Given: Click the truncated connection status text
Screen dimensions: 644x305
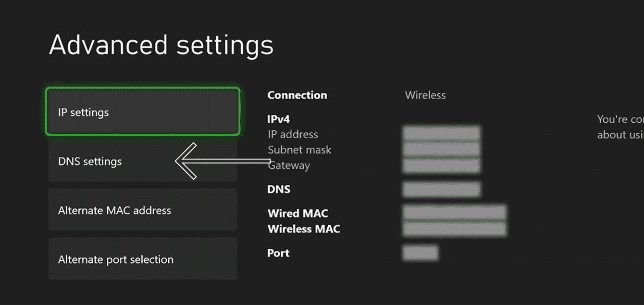Looking at the screenshot, I should 619,127.
